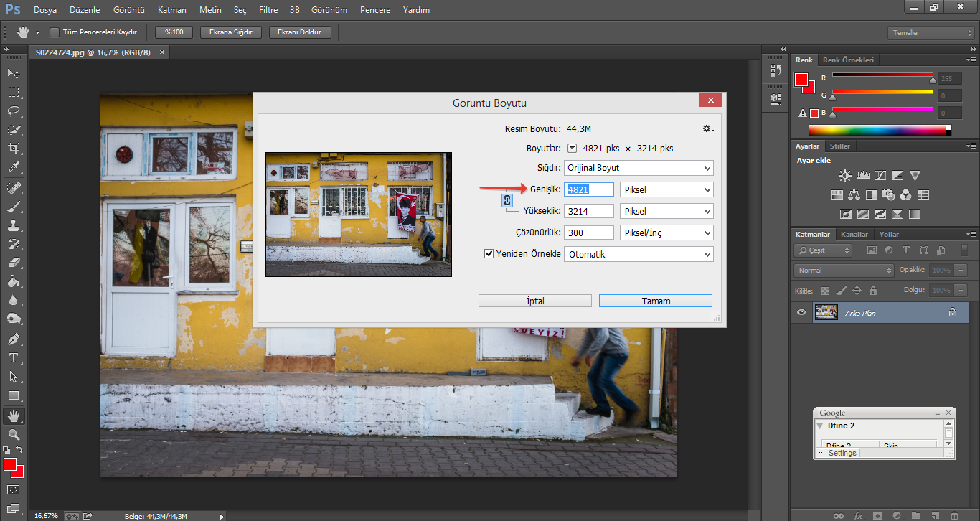Open the Image Size dialog gear settings
Viewport: 980px width, 521px height.
point(708,128)
